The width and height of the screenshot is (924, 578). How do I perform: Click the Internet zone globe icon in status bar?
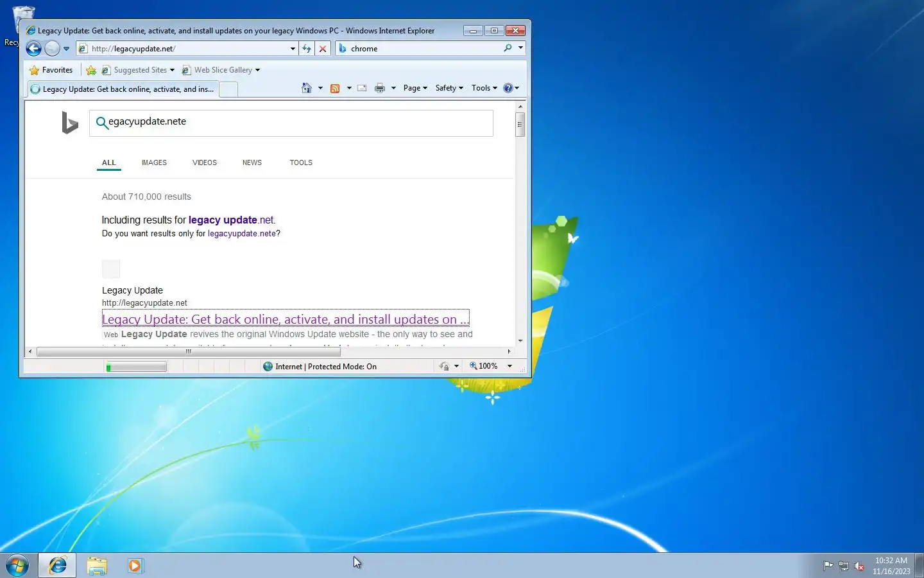[268, 367]
